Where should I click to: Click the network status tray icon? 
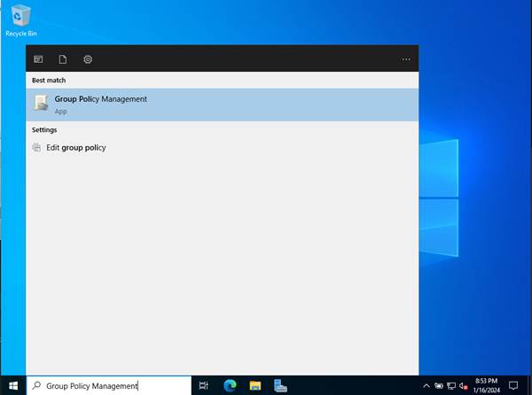point(451,385)
